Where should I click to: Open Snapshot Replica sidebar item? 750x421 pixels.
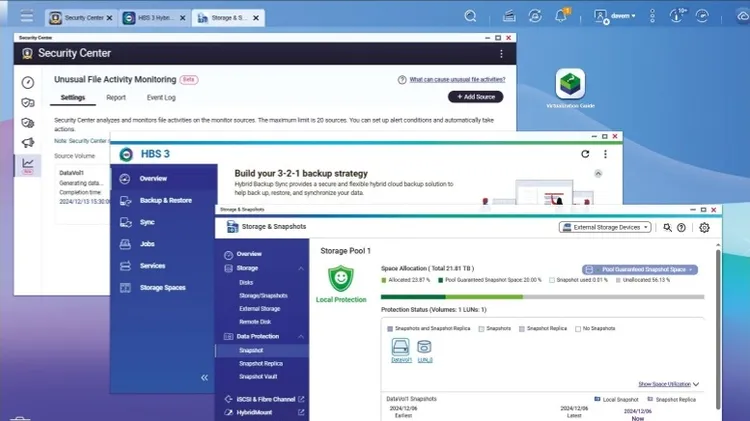coord(262,364)
